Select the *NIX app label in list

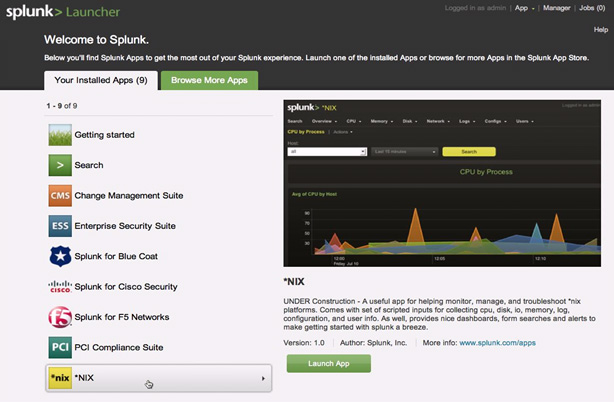(x=84, y=378)
